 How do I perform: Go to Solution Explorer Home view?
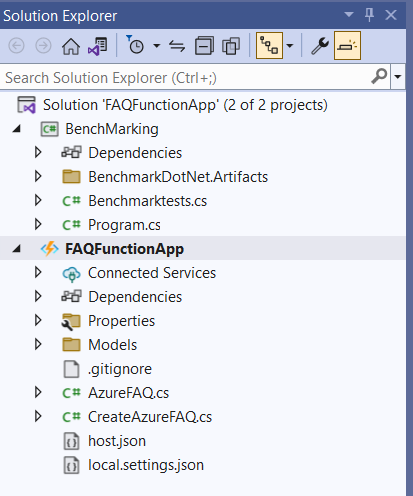(71, 46)
